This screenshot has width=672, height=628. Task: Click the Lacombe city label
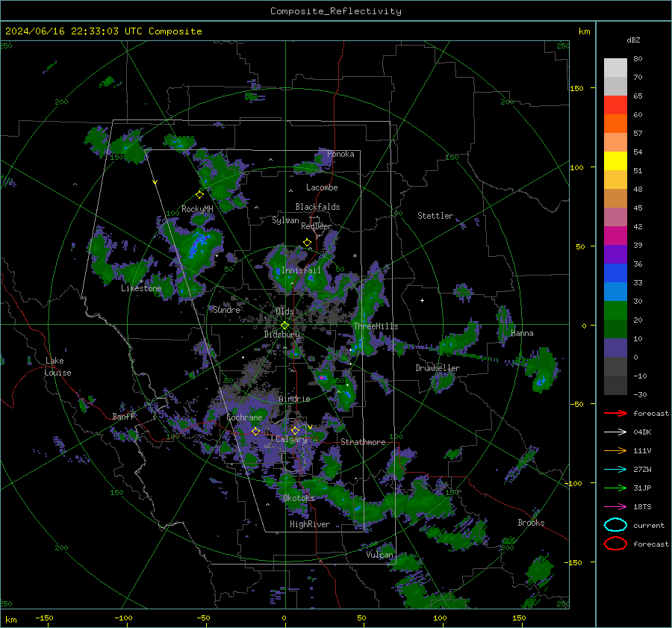[x=322, y=187]
